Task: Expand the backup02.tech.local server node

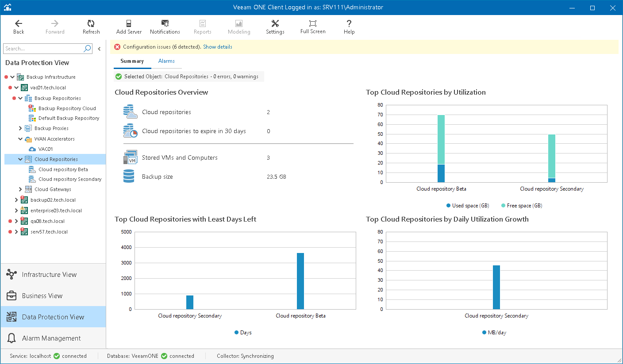Action: (16, 200)
